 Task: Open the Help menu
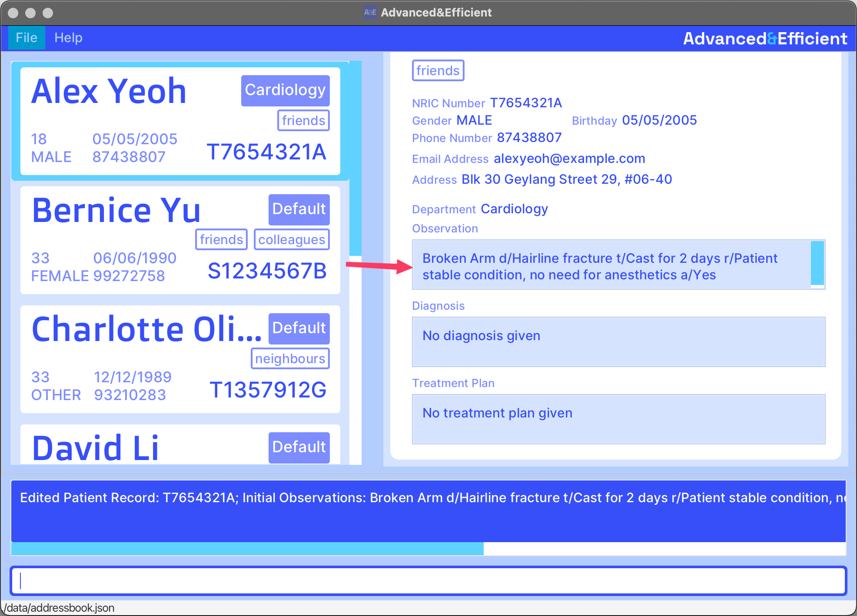tap(68, 38)
